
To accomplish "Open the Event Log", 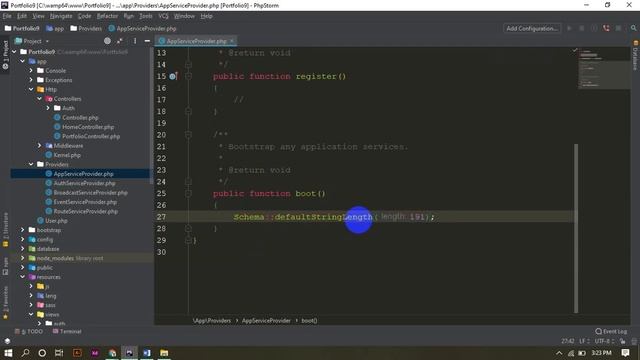I will pyautogui.click(x=611, y=331).
